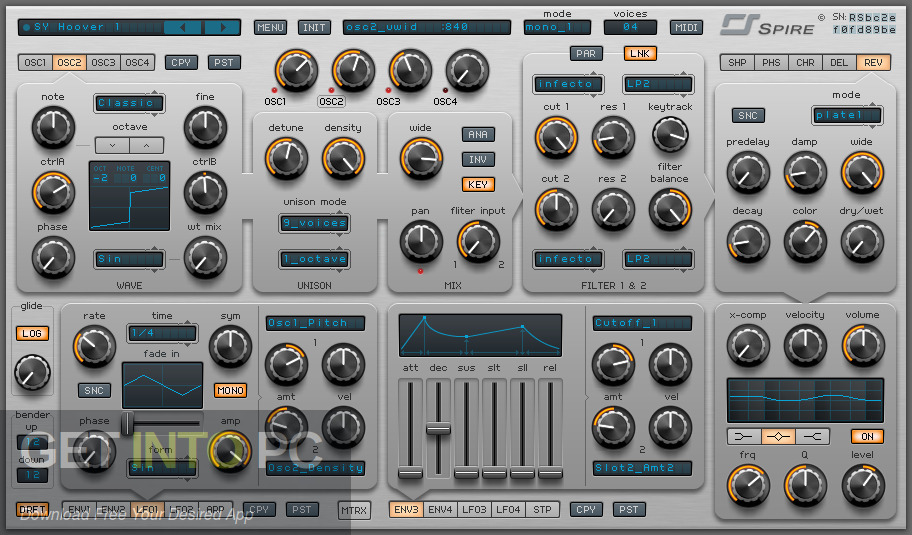Adjust the OSC1 mixer level knob
The height and width of the screenshot is (535, 912).
(296, 70)
